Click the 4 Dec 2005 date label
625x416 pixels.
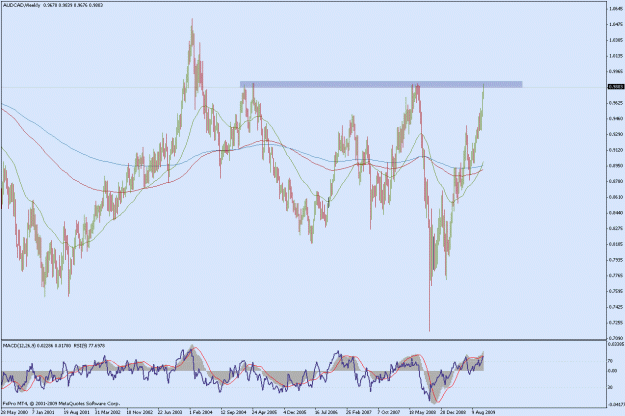tap(295, 412)
